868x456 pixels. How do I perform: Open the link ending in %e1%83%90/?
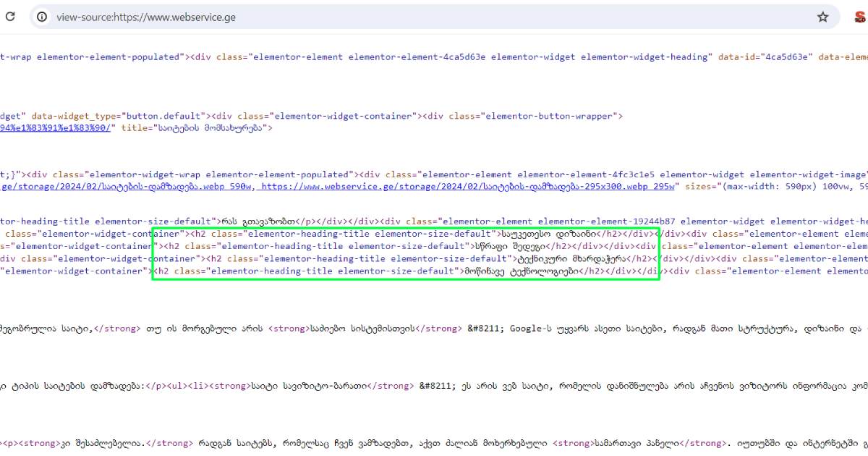pyautogui.click(x=57, y=127)
